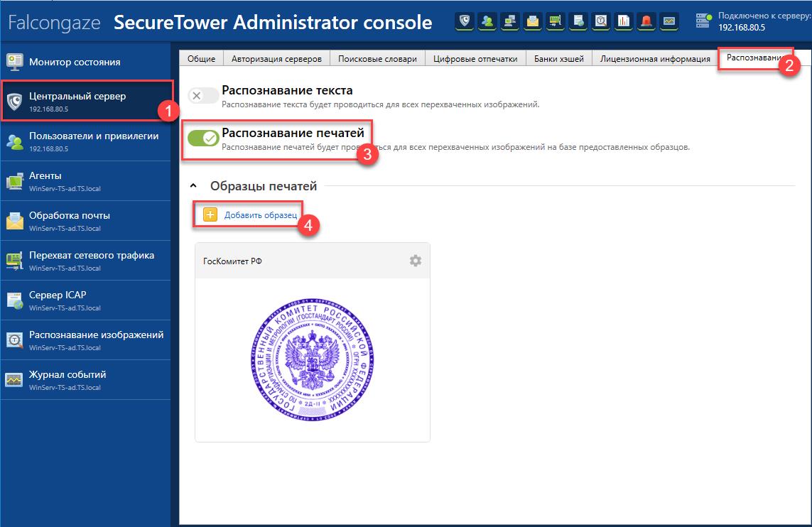Click the agents computers icon in top toolbar

coord(510,21)
